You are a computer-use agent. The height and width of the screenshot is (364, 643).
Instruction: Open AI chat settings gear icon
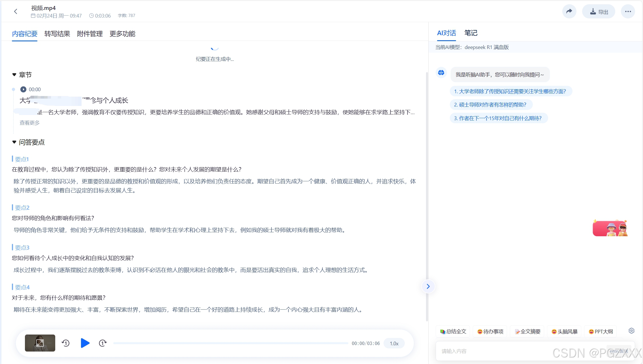631,331
